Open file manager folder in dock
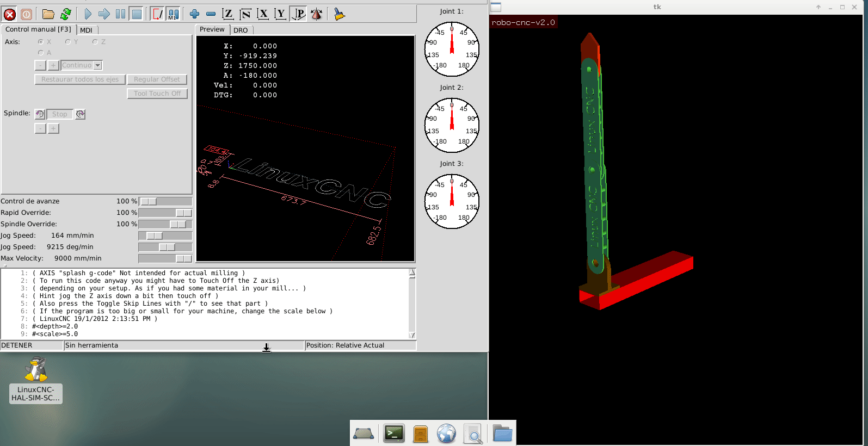This screenshot has height=446, width=868. point(502,433)
